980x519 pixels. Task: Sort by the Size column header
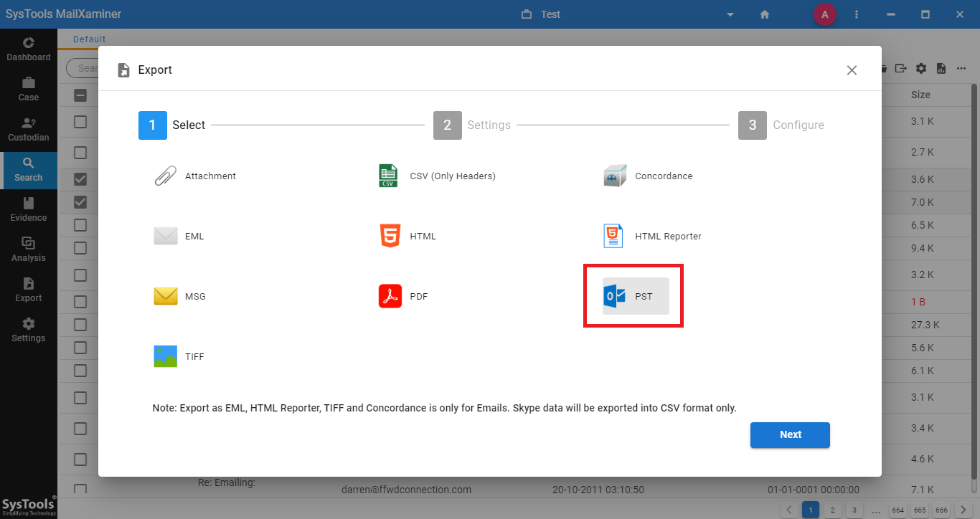click(920, 95)
